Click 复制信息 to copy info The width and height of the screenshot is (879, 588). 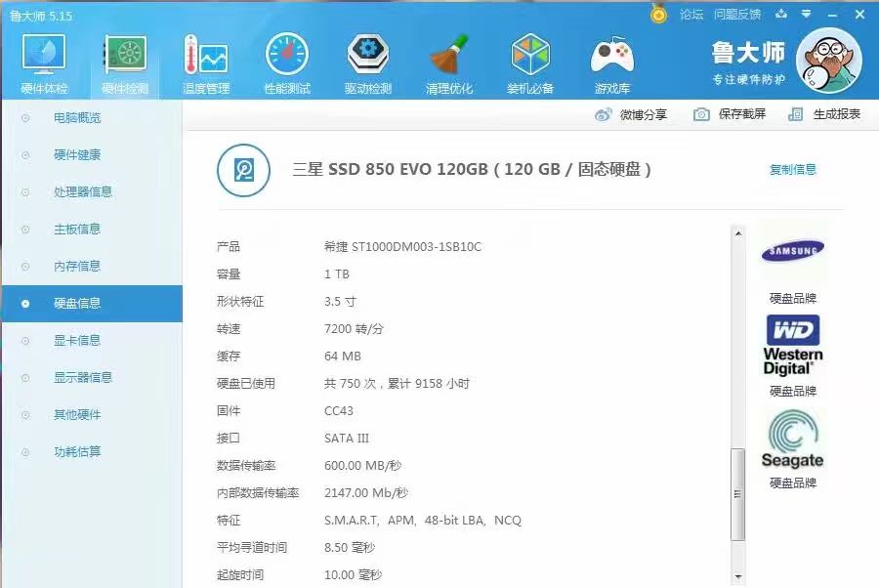pos(793,169)
